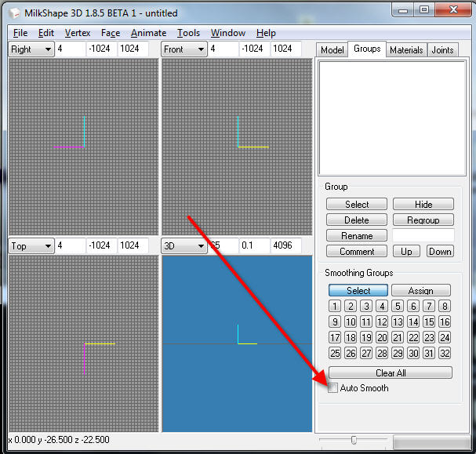Select smoothing group number 32
476x454 pixels.
click(x=445, y=353)
